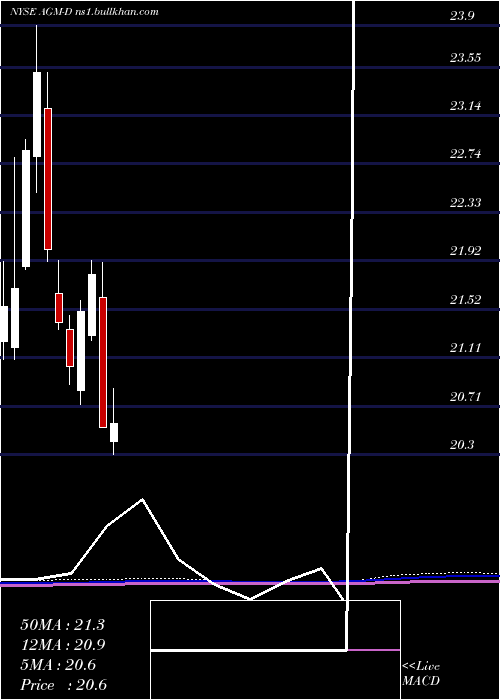Click the NYSE AGM-D chart title
The image size is (500, 700).
click(84, 12)
